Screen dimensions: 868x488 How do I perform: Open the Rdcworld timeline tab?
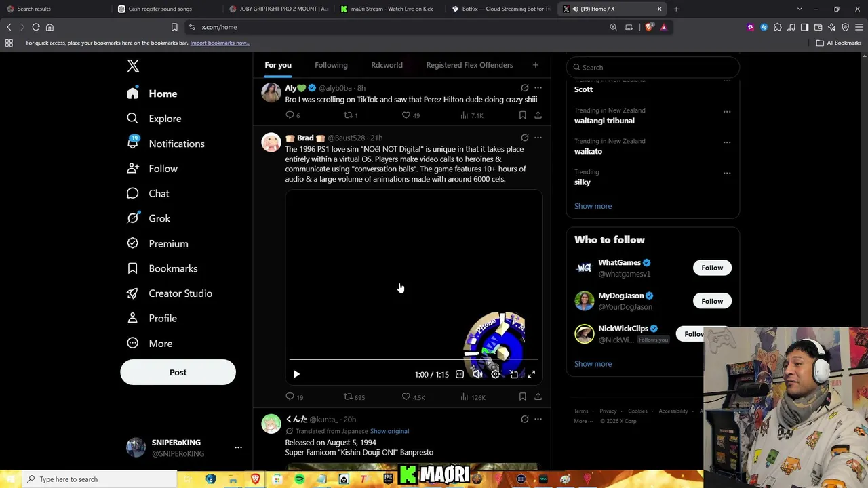[x=387, y=65]
